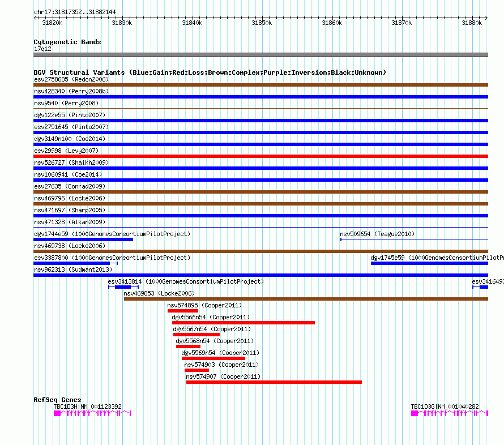This screenshot has height=445, width=504.
Task: Select the long red dgv5566n54 bar
Action: [244, 323]
